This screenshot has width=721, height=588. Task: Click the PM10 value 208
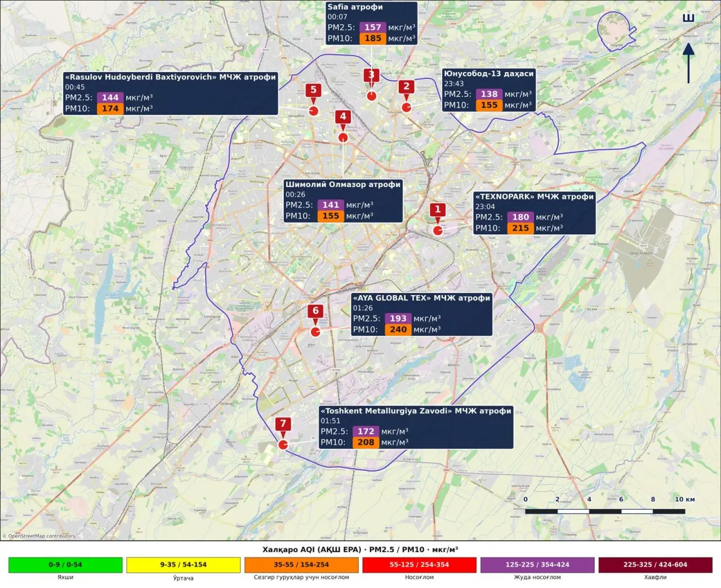tap(366, 443)
